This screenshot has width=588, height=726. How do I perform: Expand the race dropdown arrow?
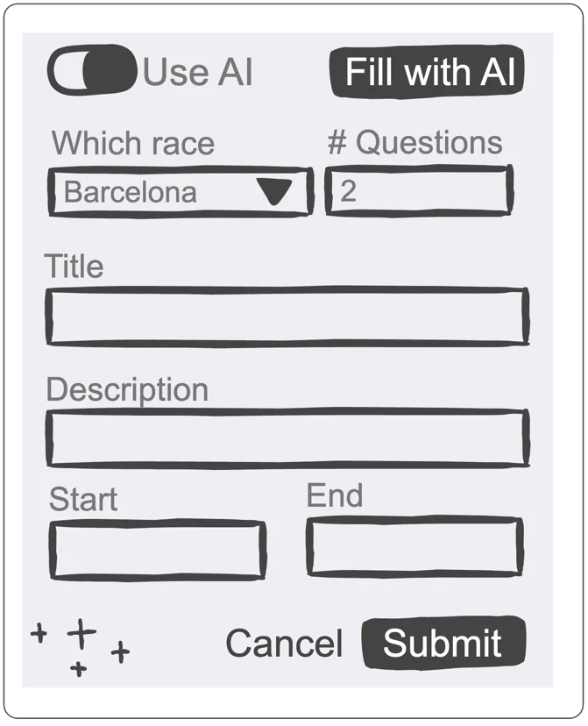coord(278,192)
